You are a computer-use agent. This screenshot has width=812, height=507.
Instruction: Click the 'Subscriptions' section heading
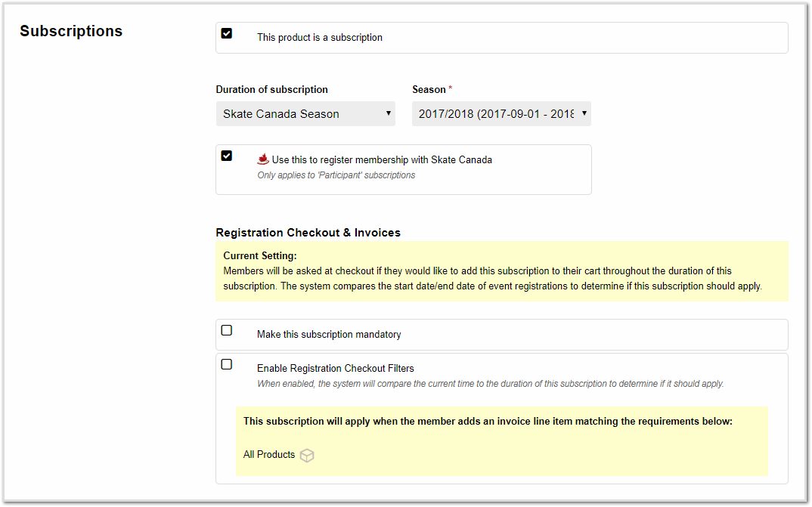click(x=71, y=31)
